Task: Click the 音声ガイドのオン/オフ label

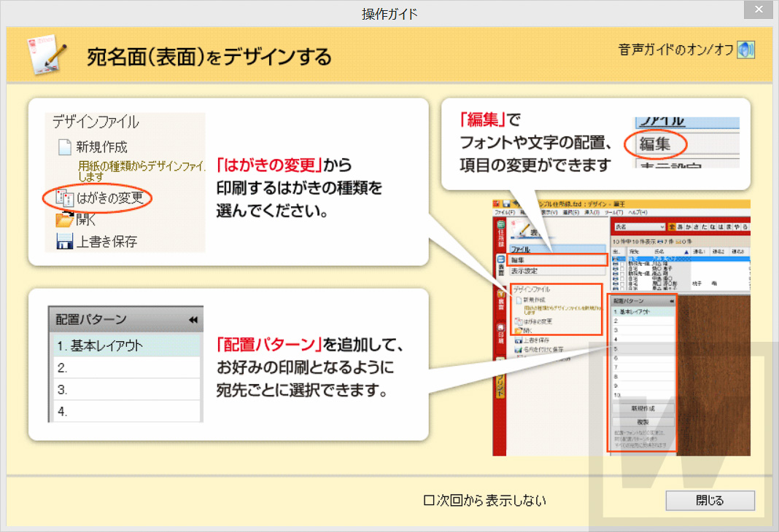Action: click(x=675, y=50)
